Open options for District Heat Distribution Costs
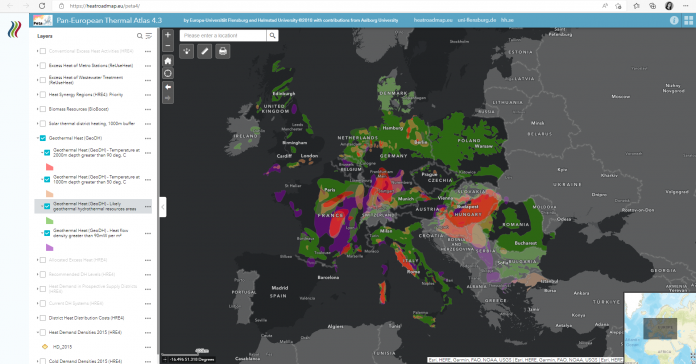696x364 pixels. pyautogui.click(x=148, y=318)
